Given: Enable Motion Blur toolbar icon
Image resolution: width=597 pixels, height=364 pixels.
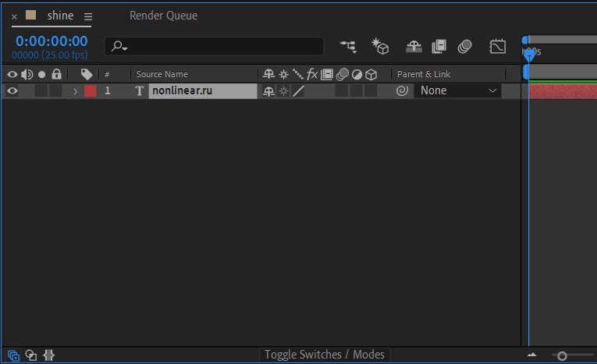Looking at the screenshot, I should 465,47.
